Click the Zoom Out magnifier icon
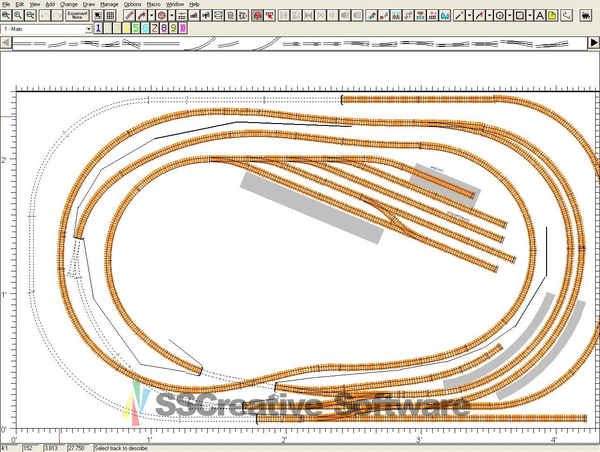Viewport: 600px width, 452px height. [x=30, y=16]
